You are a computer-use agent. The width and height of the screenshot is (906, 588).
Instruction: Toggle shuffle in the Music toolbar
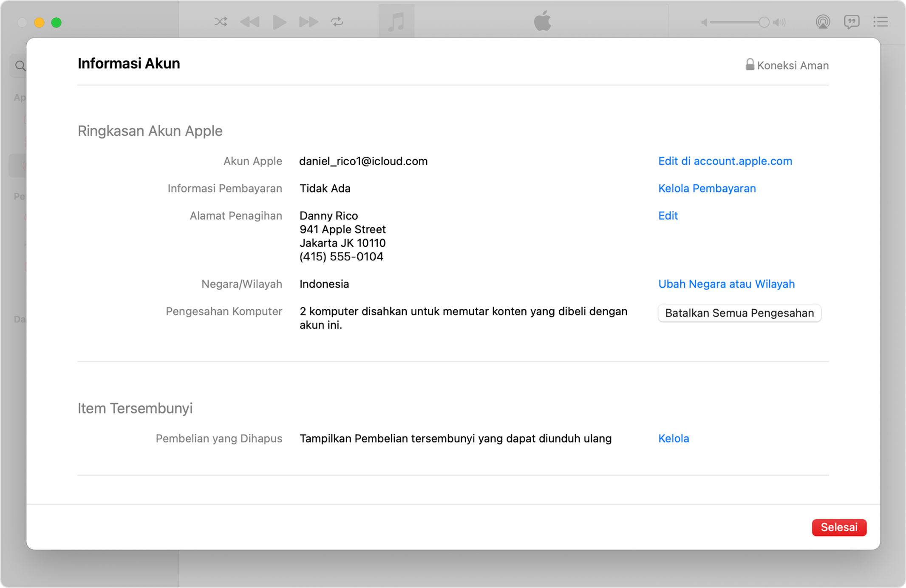pyautogui.click(x=221, y=22)
